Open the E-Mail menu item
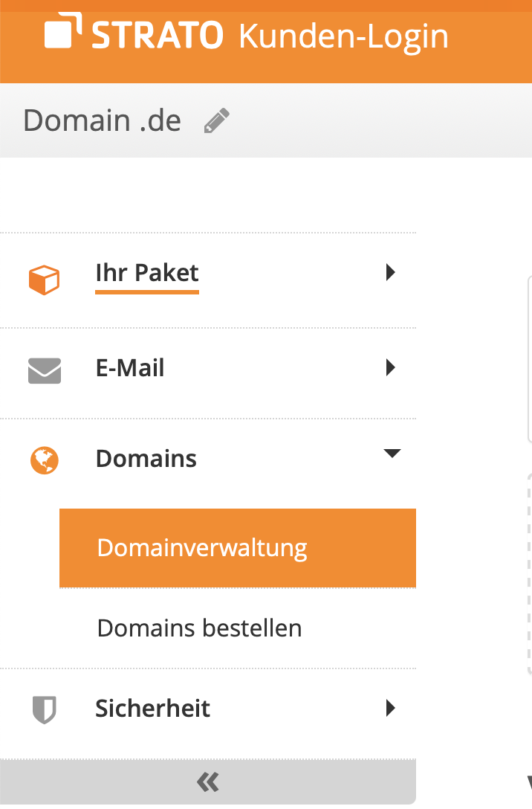The width and height of the screenshot is (532, 809). pos(130,368)
